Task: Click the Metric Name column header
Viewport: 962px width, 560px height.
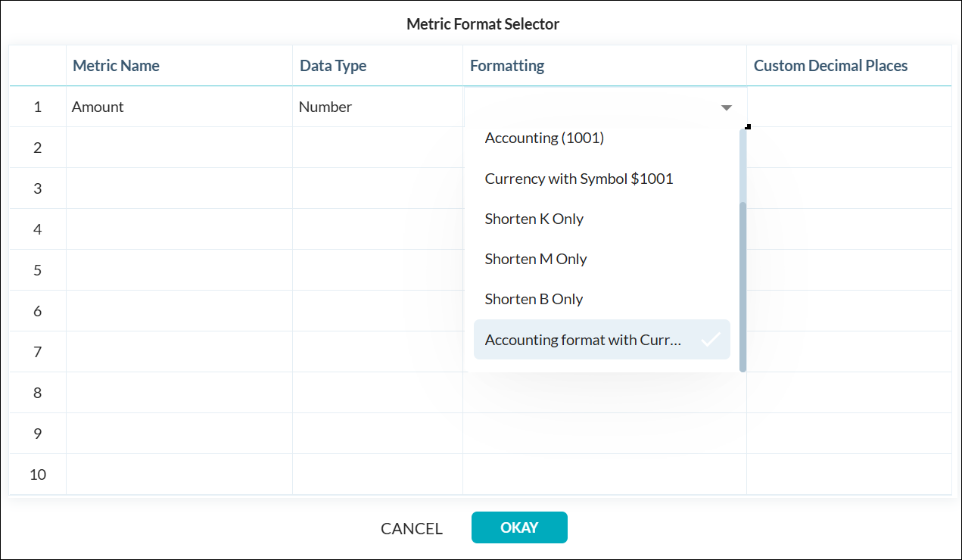Action: pos(116,66)
